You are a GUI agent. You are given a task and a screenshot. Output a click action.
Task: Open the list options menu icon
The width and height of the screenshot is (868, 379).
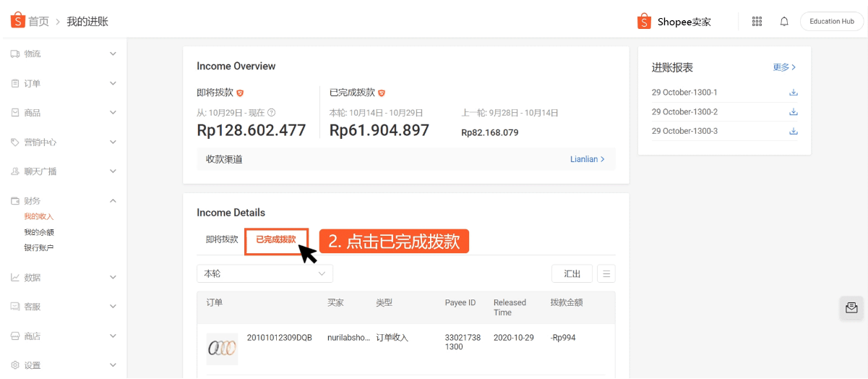tap(606, 273)
